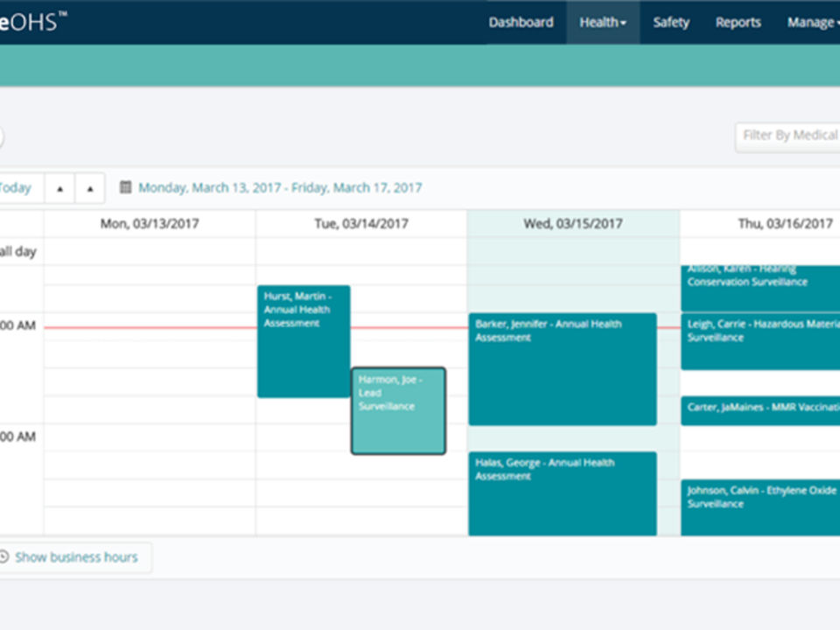Image resolution: width=840 pixels, height=630 pixels.
Task: Open the calendar date picker icon
Action: (125, 187)
